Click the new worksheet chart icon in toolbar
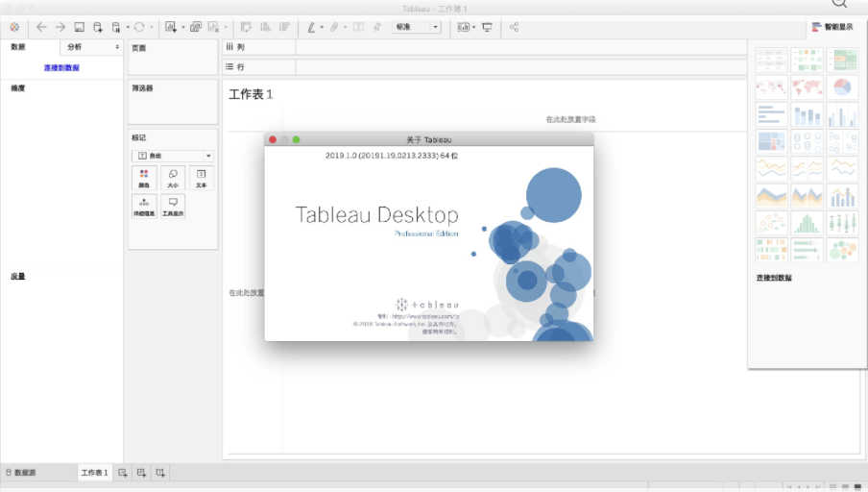 click(x=171, y=27)
